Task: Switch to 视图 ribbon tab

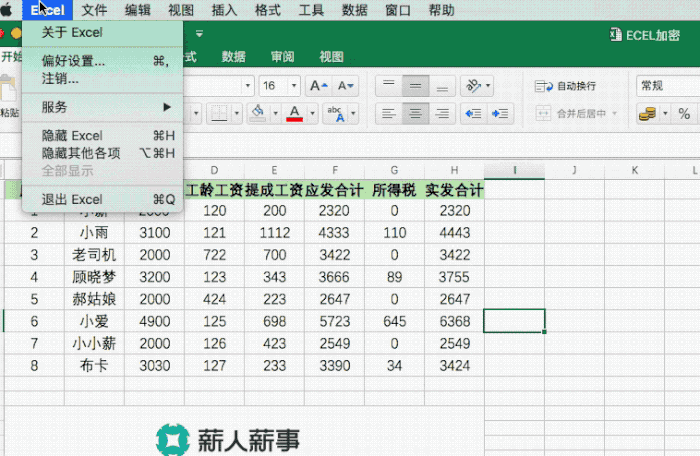Action: pyautogui.click(x=331, y=57)
